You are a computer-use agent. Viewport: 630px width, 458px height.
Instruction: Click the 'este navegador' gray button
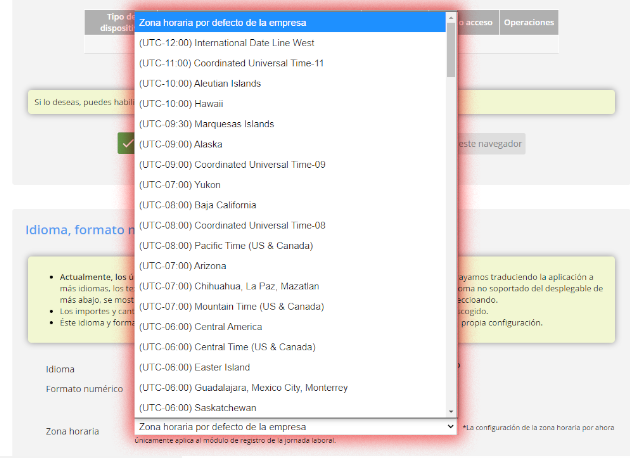point(491,144)
